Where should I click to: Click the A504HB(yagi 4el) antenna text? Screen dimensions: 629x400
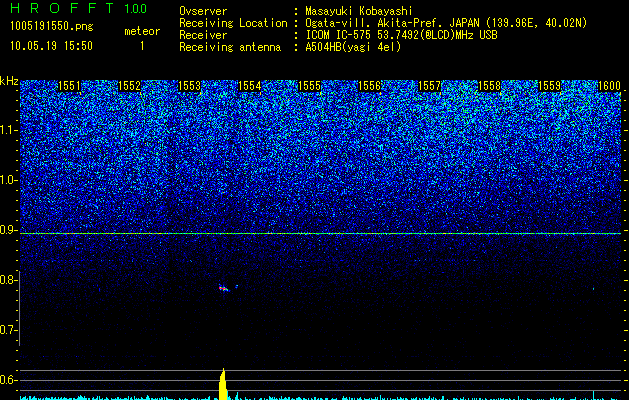[x=353, y=47]
